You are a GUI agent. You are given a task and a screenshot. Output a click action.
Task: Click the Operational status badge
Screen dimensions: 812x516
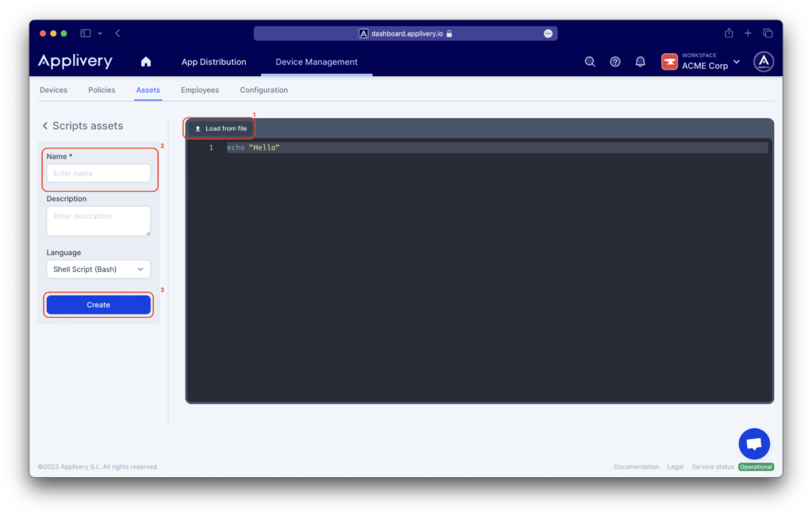[756, 467]
